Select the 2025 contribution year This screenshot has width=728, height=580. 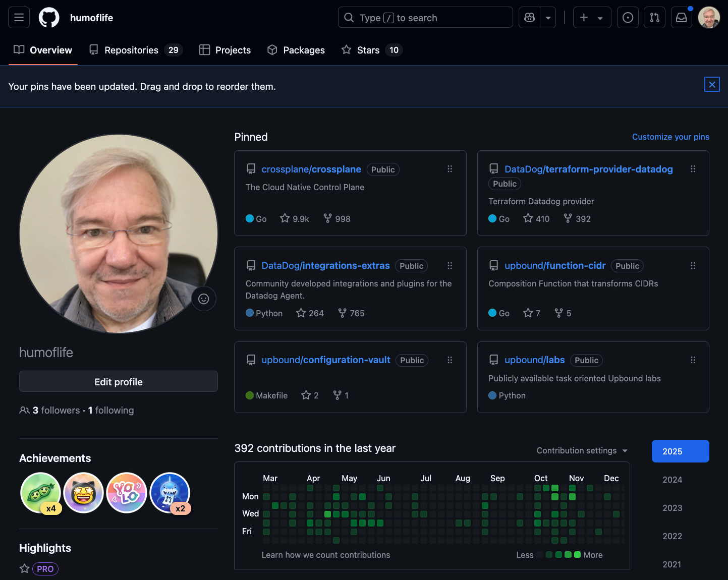[680, 451]
